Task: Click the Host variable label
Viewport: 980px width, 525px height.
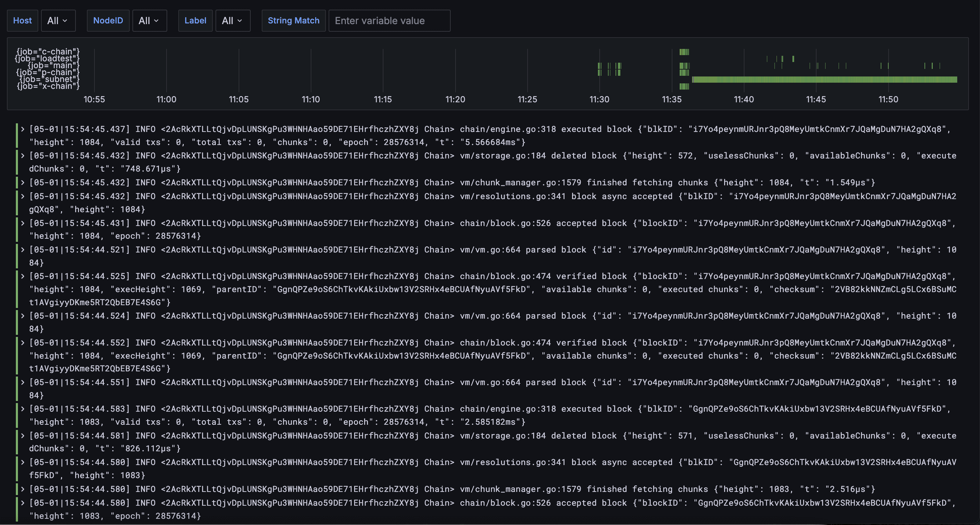Action: 22,21
